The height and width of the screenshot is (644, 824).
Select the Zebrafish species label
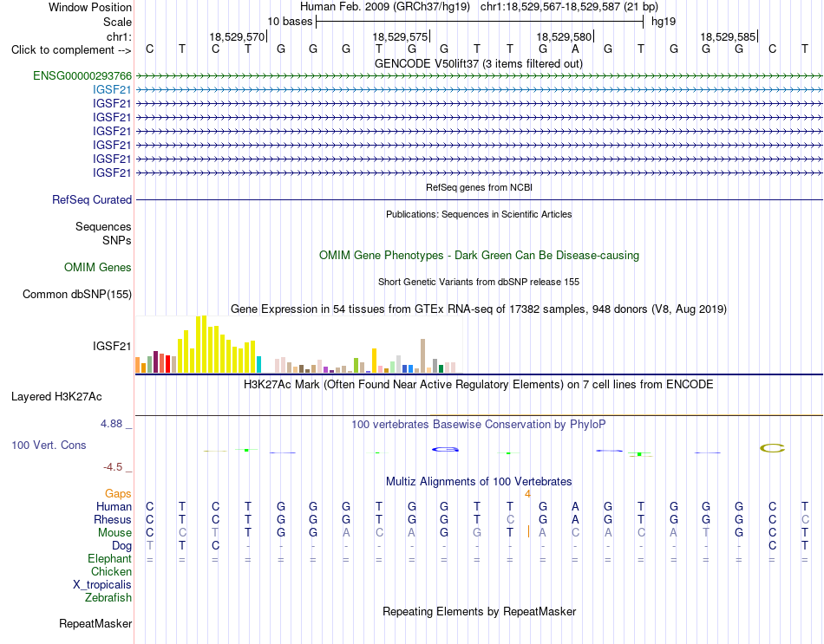(x=108, y=598)
